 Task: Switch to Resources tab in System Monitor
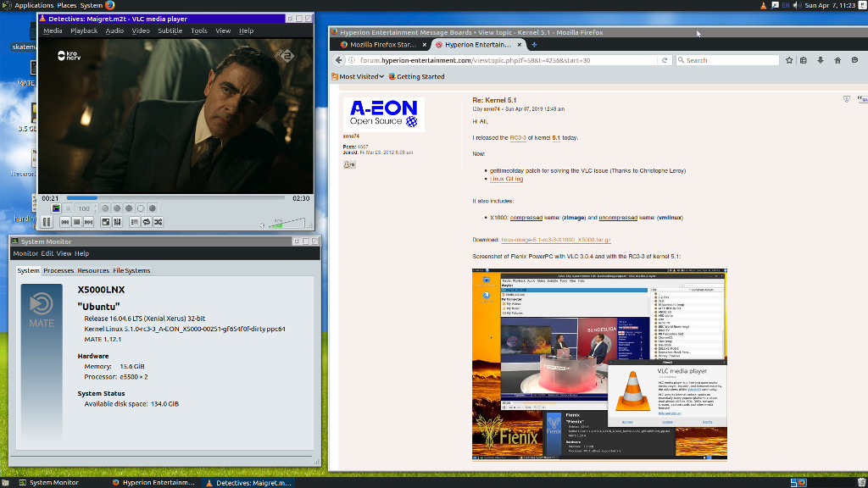(93, 270)
